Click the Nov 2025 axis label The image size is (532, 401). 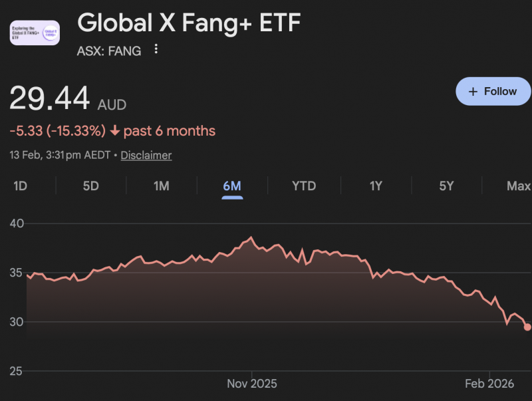click(x=252, y=384)
